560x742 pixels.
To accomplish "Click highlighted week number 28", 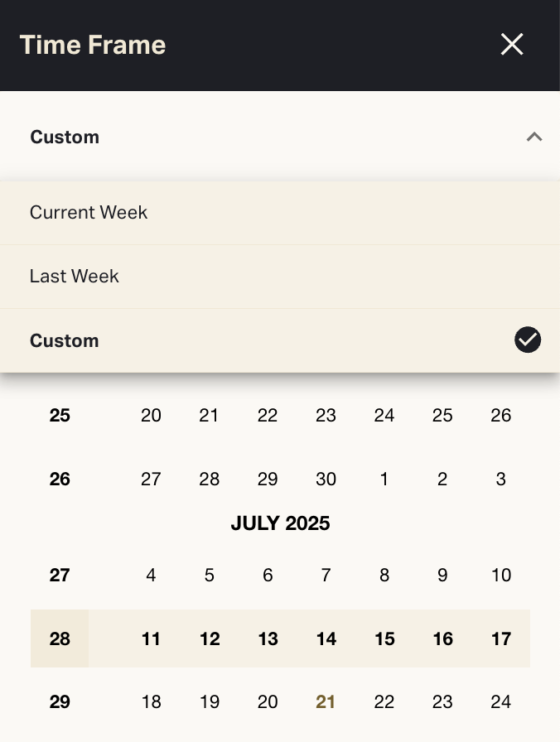I will click(60, 639).
